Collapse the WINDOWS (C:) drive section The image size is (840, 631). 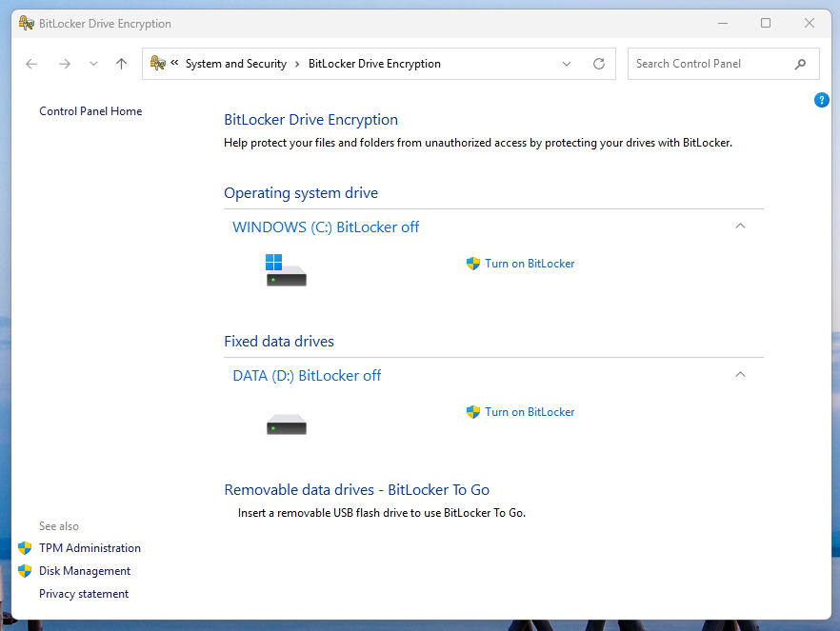tap(741, 227)
